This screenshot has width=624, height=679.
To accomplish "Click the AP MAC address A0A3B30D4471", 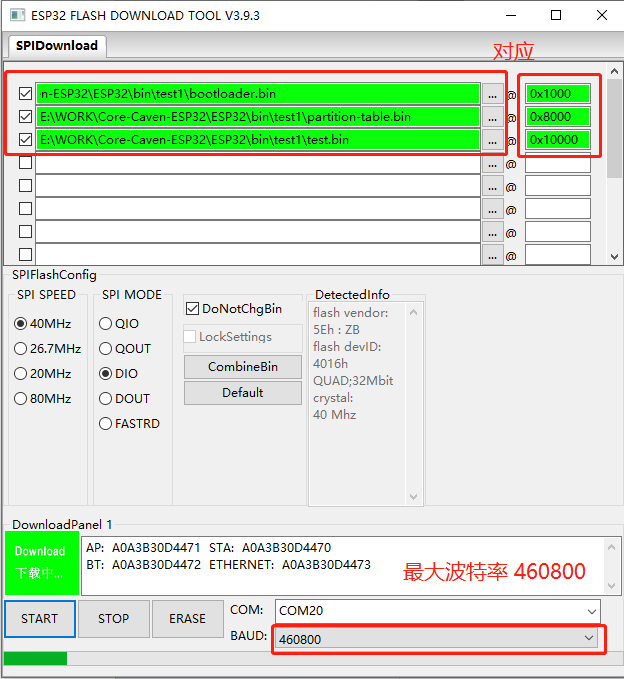I will 156,548.
